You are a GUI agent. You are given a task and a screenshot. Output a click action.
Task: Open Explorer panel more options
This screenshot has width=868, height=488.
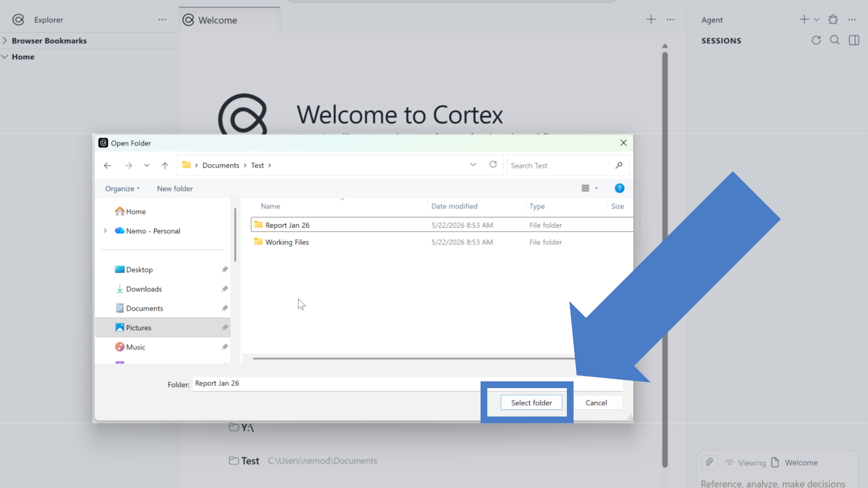tap(162, 20)
